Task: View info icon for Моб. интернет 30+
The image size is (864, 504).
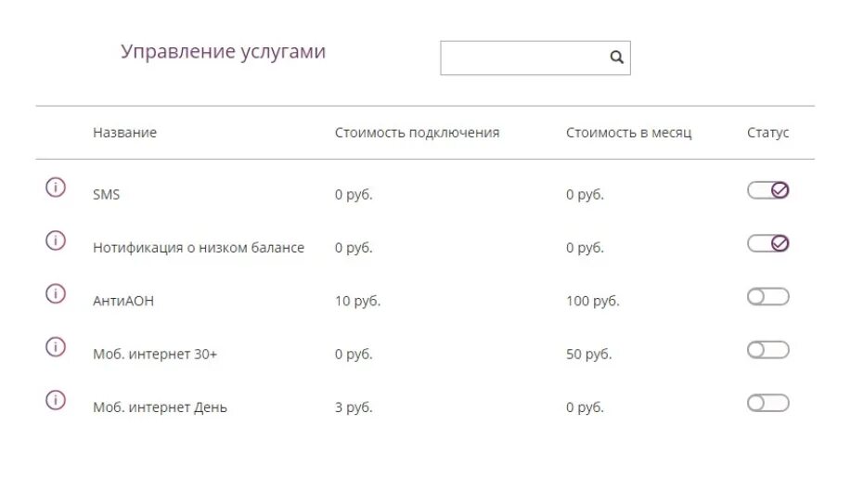Action: (x=55, y=347)
